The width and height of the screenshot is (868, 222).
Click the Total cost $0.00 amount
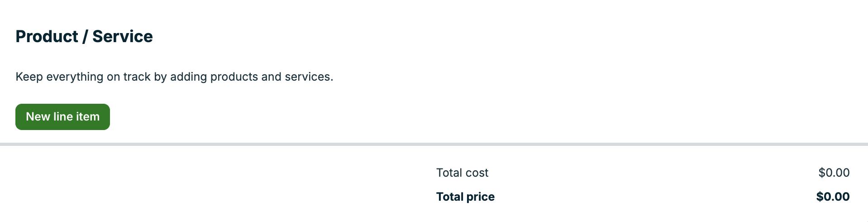834,173
